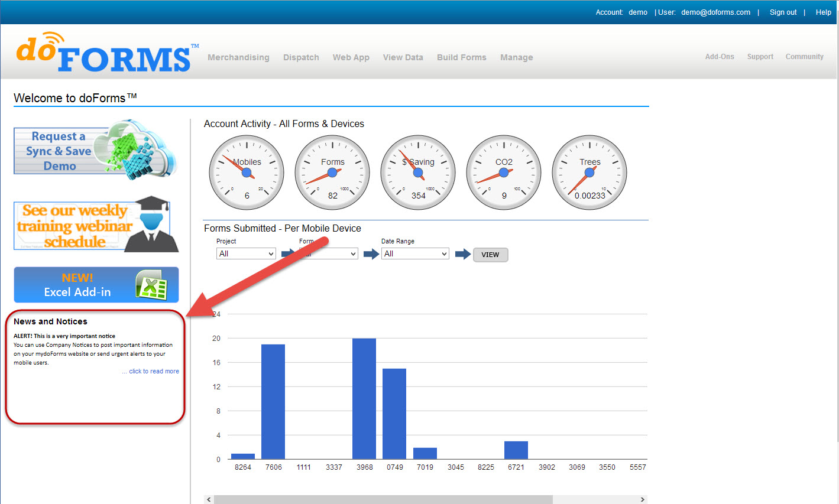
Task: Click the x-axis label 3902
Action: [547, 467]
